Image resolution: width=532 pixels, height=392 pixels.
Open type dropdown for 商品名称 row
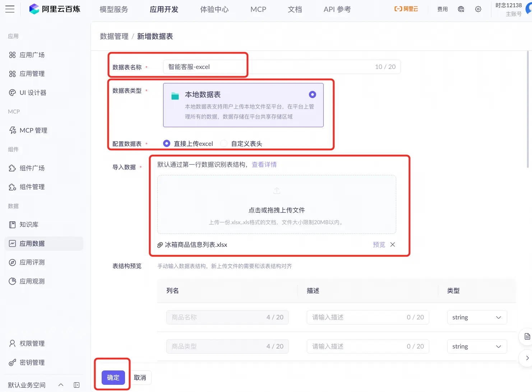point(477,317)
